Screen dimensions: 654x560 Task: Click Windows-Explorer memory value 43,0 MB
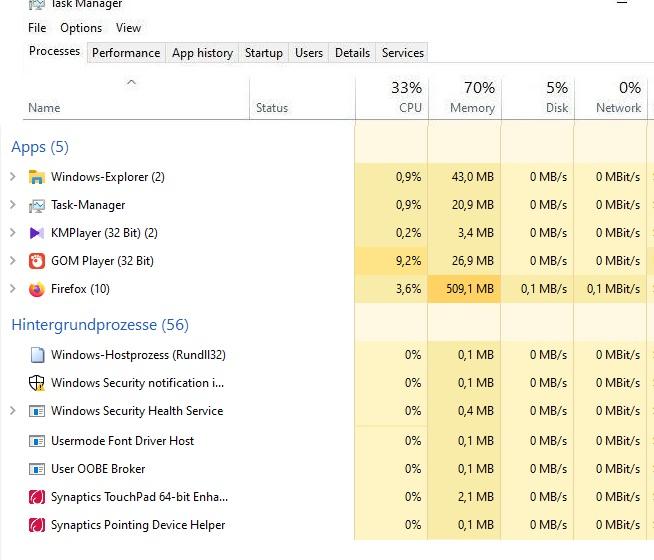(x=473, y=177)
